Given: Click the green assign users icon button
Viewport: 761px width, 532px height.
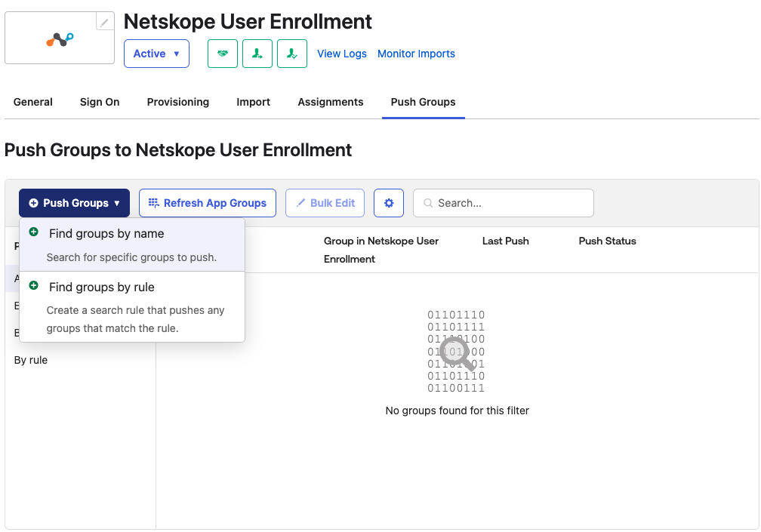Looking at the screenshot, I should point(257,54).
